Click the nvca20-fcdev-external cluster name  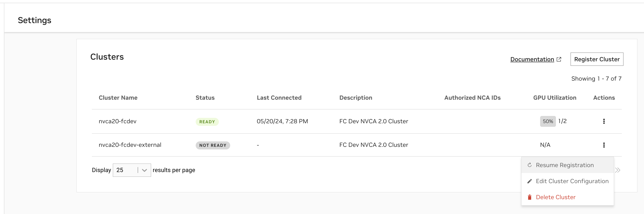(130, 145)
